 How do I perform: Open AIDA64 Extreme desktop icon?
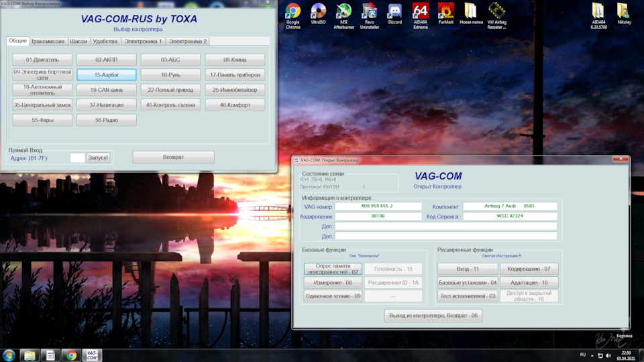click(x=420, y=15)
